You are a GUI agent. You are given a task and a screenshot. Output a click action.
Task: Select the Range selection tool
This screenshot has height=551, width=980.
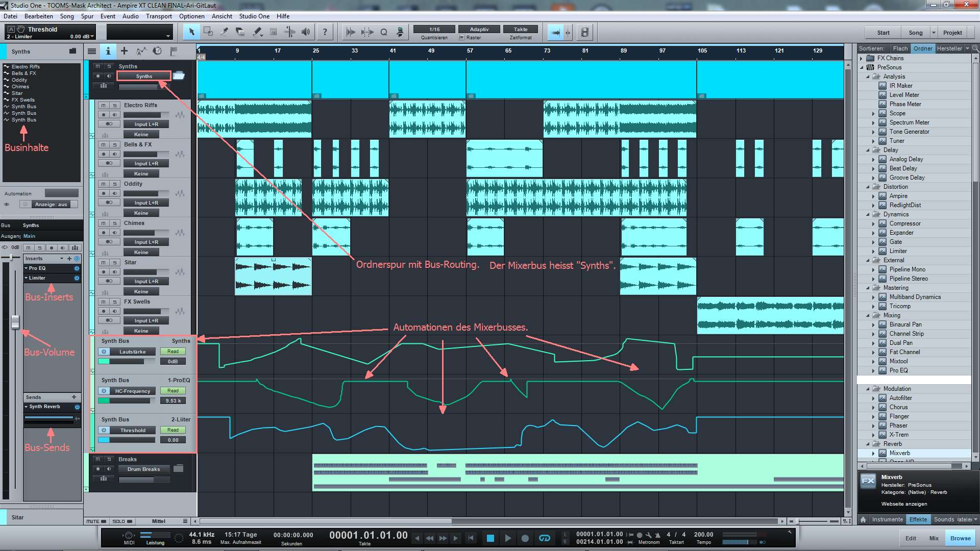pyautogui.click(x=208, y=32)
